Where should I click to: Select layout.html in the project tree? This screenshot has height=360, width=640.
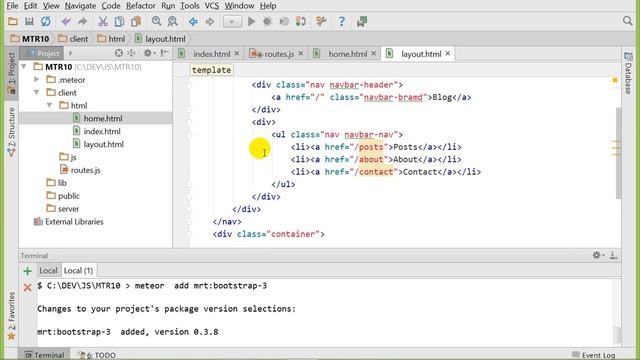(x=104, y=144)
